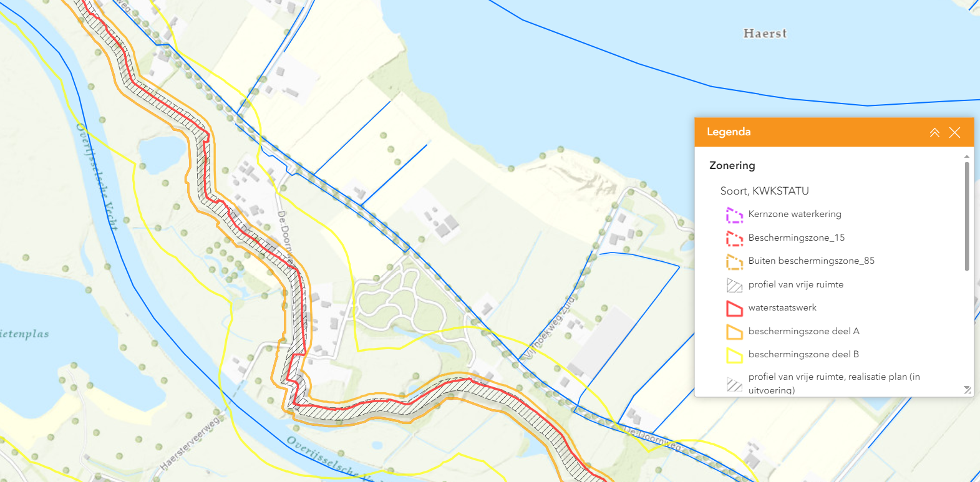Click the 'Haersterveerweg' road label on map
Image resolution: width=980 pixels, height=482 pixels.
pyautogui.click(x=191, y=443)
